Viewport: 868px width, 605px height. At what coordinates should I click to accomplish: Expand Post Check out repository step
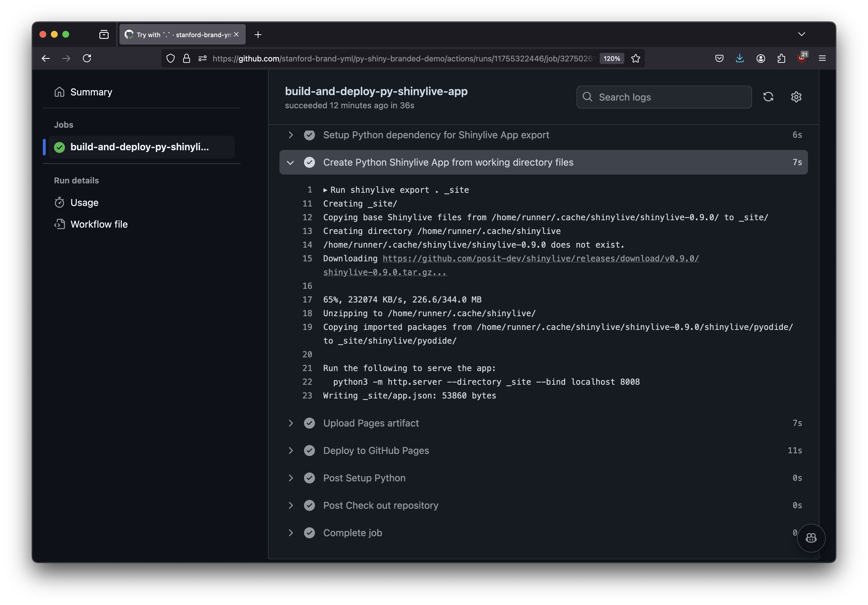click(290, 505)
